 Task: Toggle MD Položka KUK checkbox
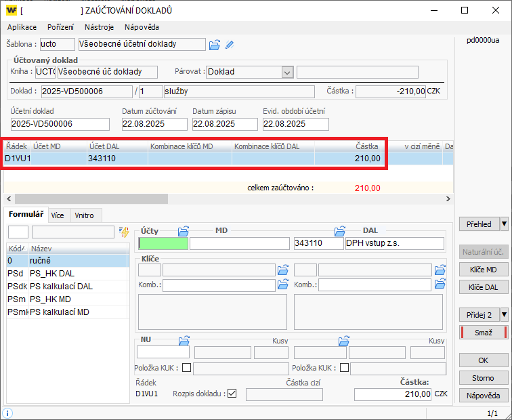click(186, 368)
